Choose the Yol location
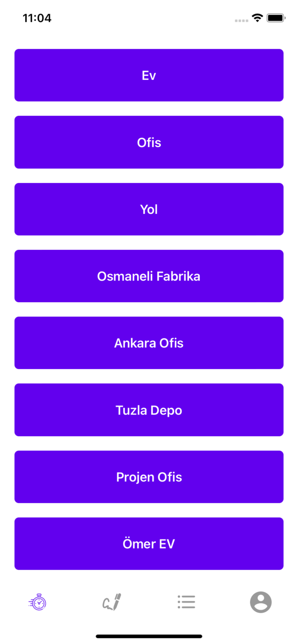 [149, 209]
